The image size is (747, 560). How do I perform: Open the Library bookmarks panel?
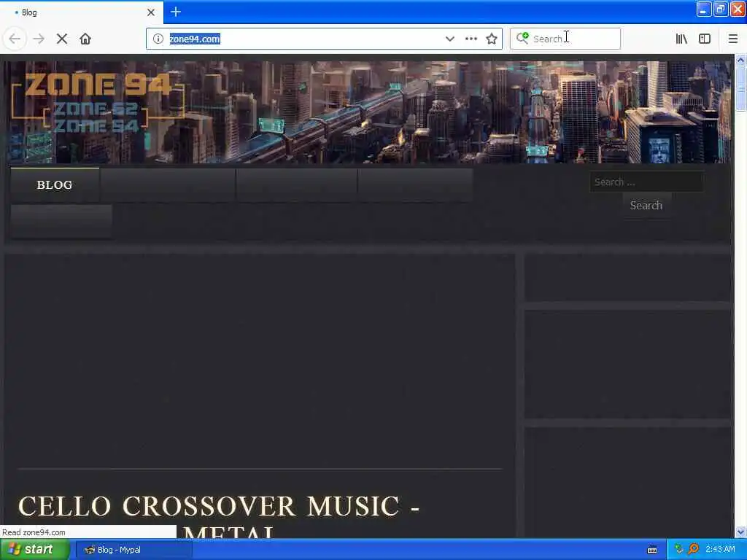pos(681,39)
